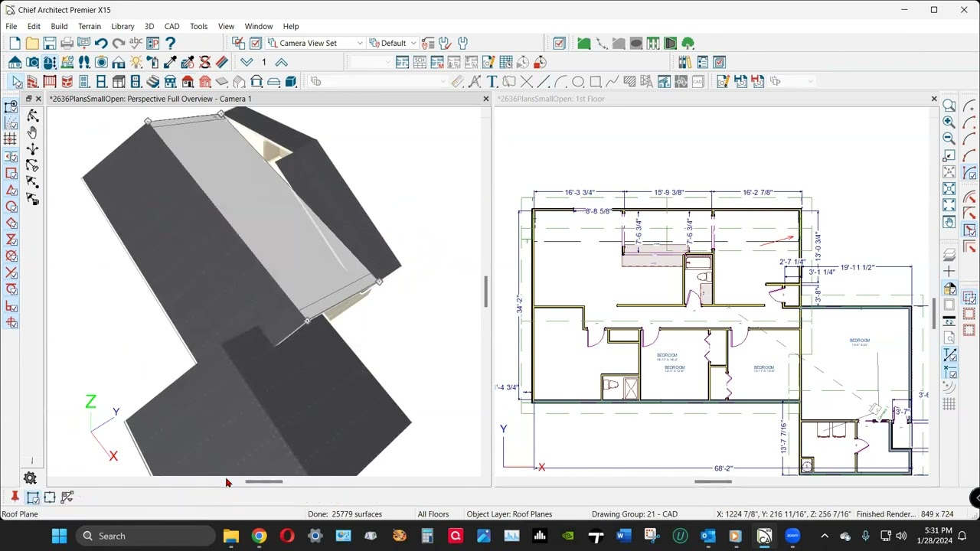Viewport: 980px width, 551px height.
Task: Open the CAD menu
Action: click(171, 26)
